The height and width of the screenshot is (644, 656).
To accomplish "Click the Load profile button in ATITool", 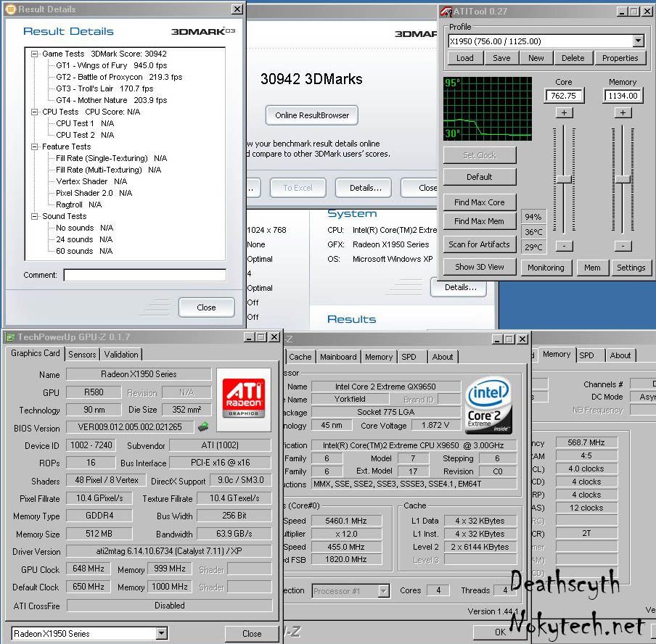I will [x=465, y=58].
